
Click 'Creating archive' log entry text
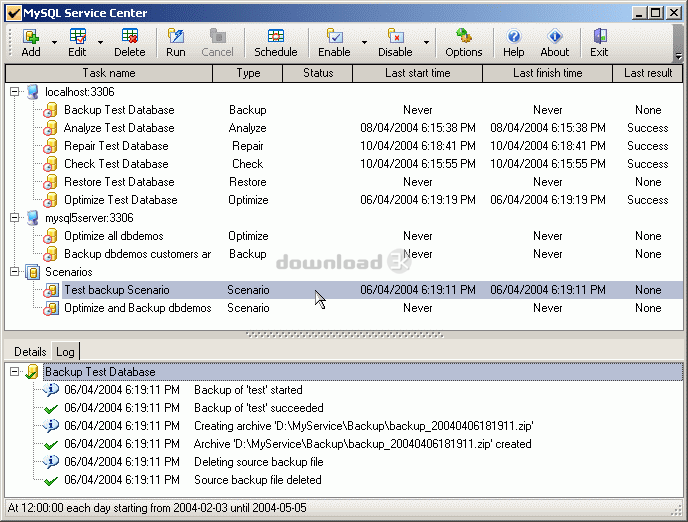point(363,426)
